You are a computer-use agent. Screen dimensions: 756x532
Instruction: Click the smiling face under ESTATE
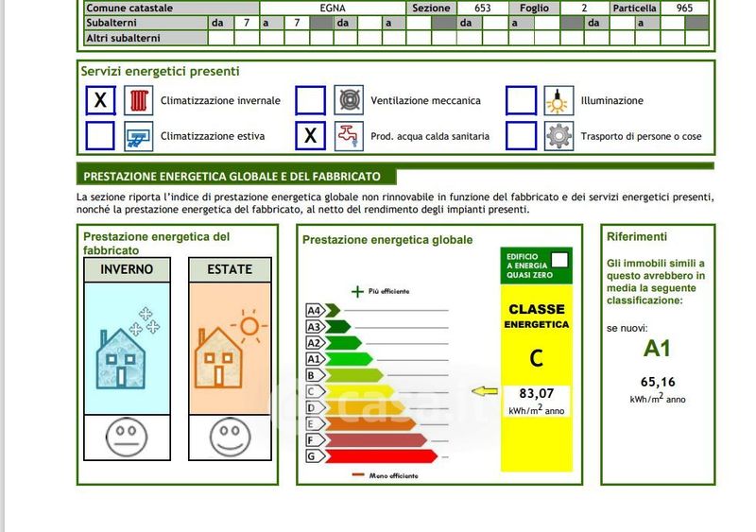point(230,437)
